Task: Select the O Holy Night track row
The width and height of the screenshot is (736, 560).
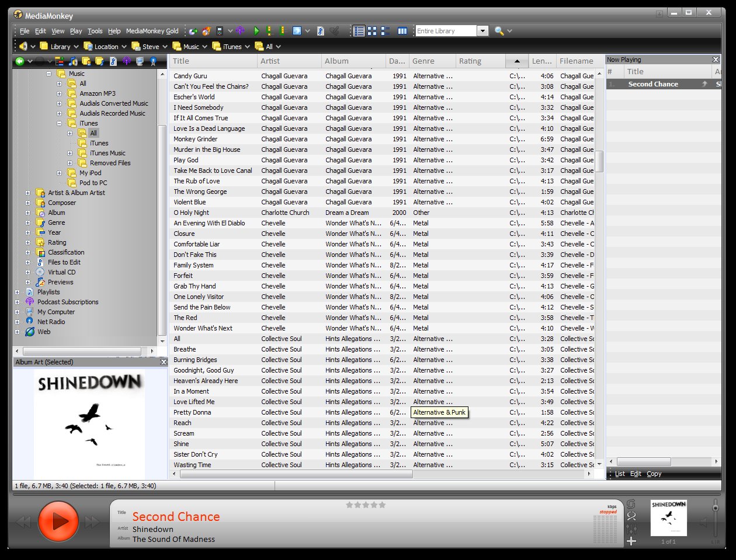Action: (191, 213)
